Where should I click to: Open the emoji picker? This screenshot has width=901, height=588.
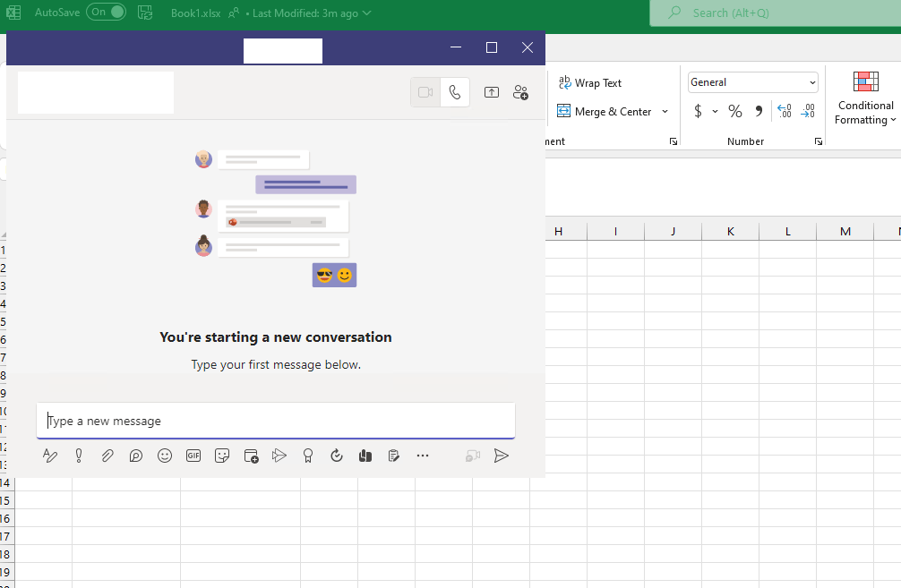(165, 456)
